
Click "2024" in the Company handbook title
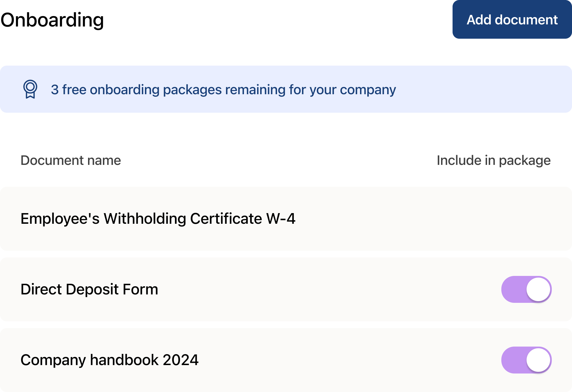pyautogui.click(x=181, y=360)
